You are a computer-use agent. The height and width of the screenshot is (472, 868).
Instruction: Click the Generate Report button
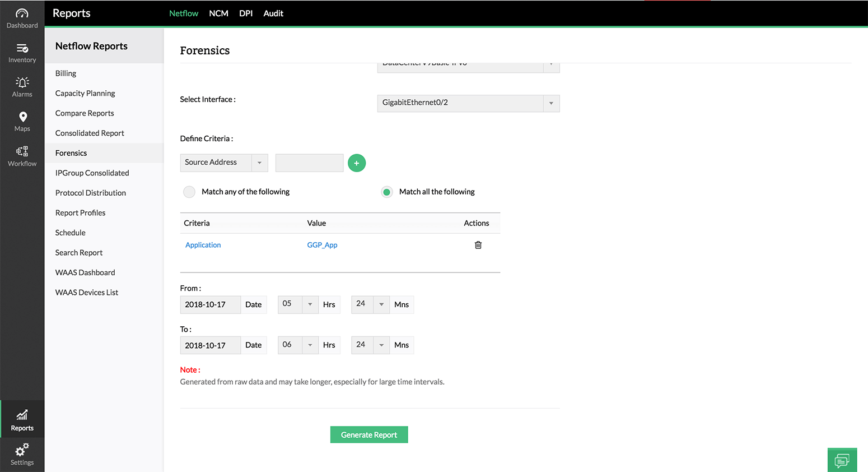pyautogui.click(x=369, y=435)
